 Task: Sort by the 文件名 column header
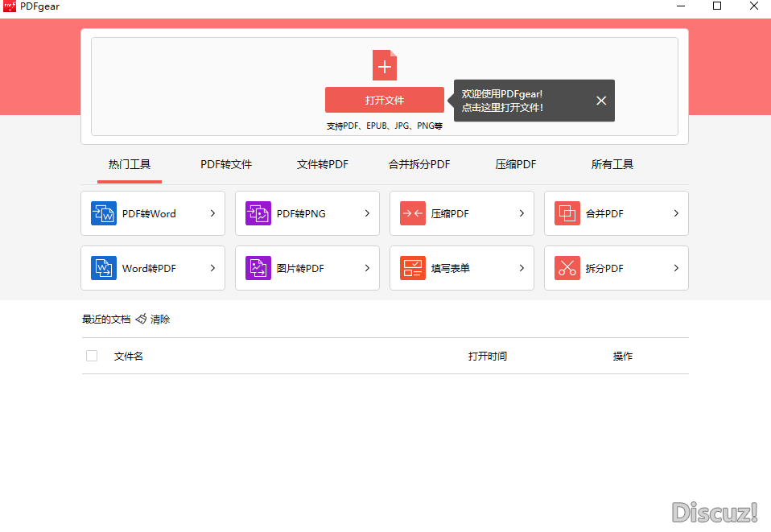tap(128, 356)
